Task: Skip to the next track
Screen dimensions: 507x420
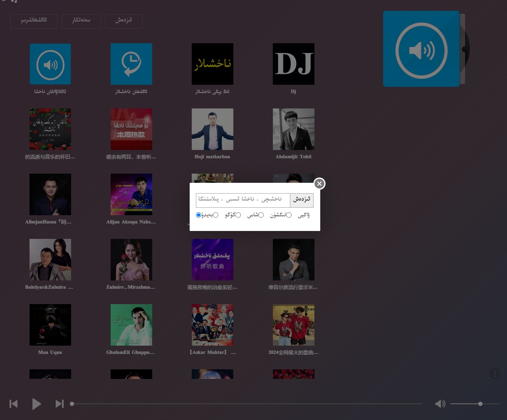Action: [59, 404]
